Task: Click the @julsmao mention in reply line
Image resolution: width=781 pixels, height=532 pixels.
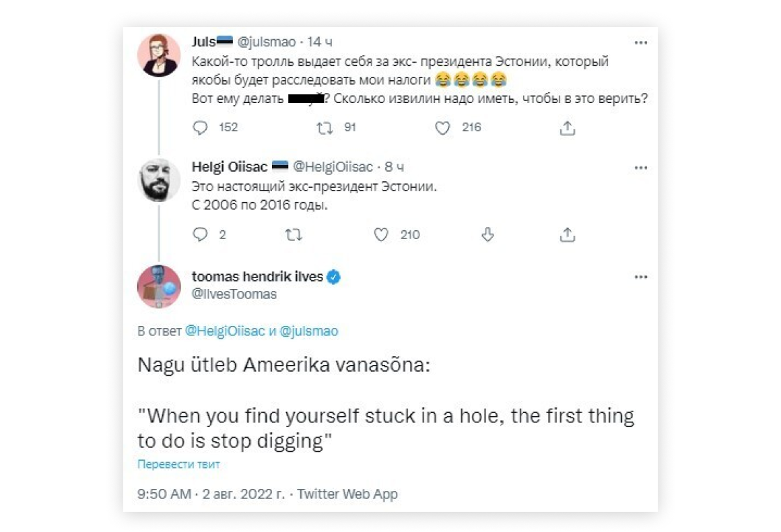Action: (308, 331)
